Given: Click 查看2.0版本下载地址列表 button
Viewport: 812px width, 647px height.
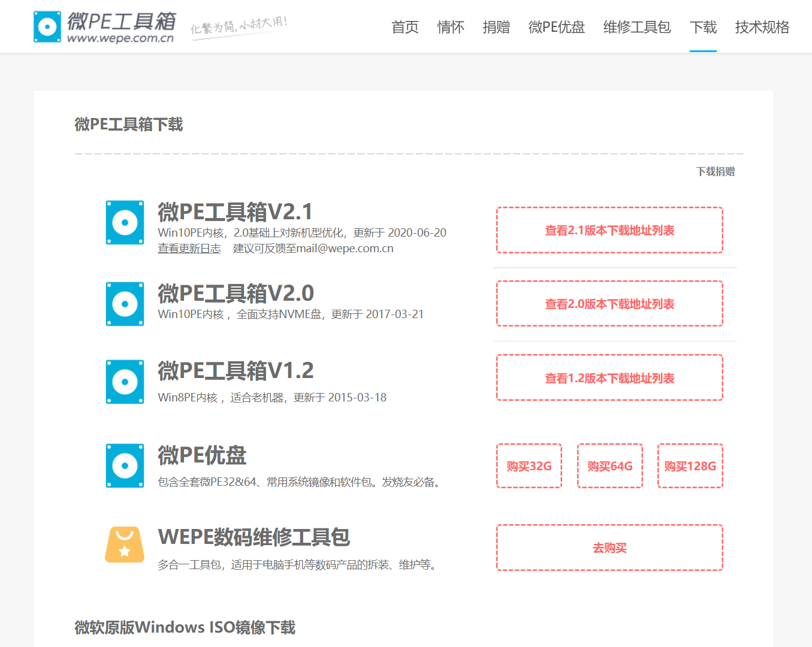Looking at the screenshot, I should click(609, 304).
